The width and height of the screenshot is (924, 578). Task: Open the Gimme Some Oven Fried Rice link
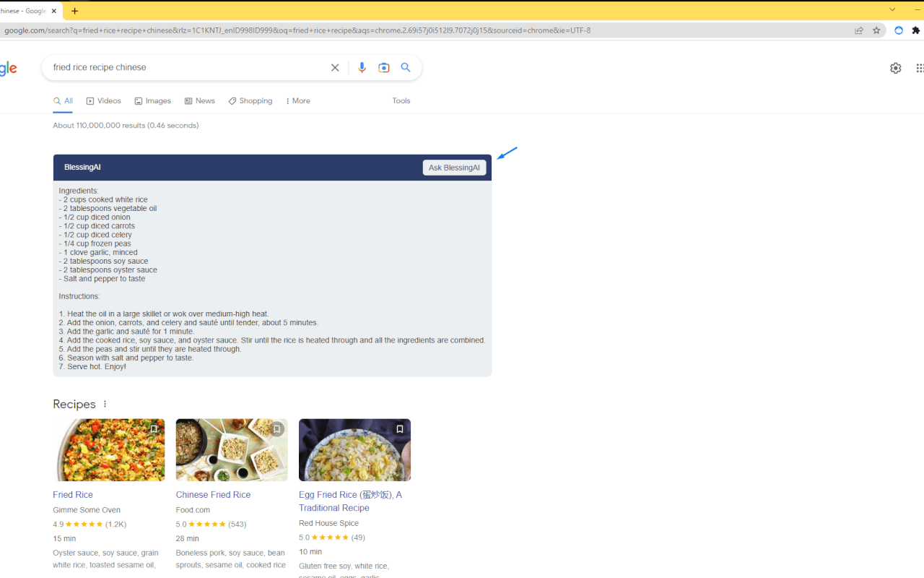click(x=72, y=494)
